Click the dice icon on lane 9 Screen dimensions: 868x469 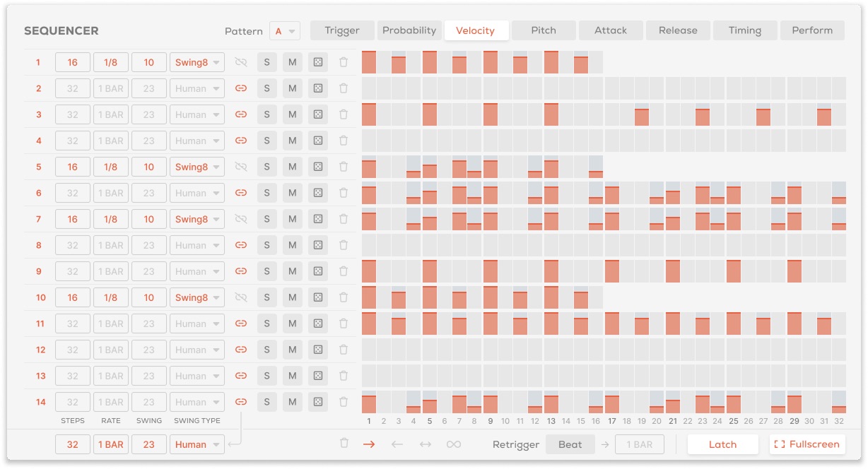318,271
